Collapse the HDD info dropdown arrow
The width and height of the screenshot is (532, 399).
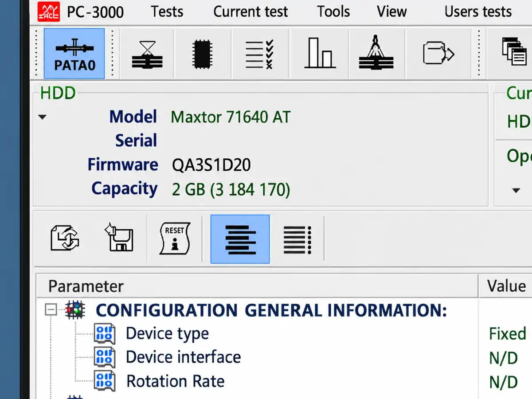click(x=43, y=117)
